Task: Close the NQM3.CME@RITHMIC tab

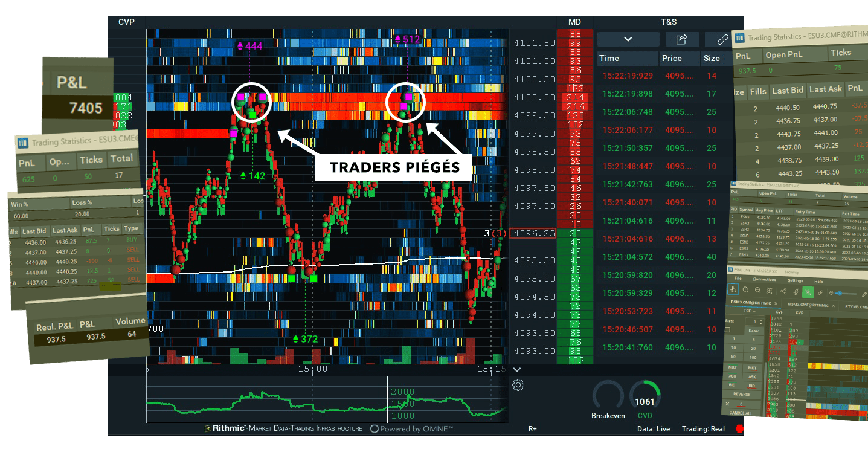Action: point(834,306)
